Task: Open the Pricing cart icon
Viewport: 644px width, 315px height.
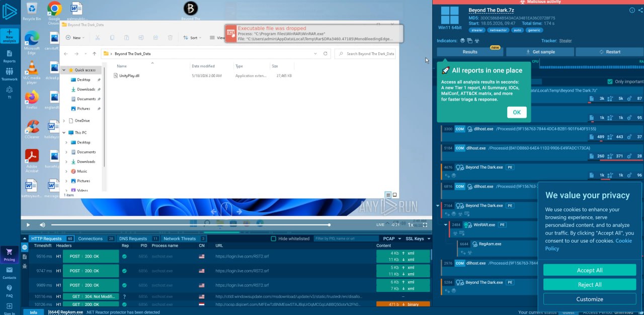Action: pos(10,254)
